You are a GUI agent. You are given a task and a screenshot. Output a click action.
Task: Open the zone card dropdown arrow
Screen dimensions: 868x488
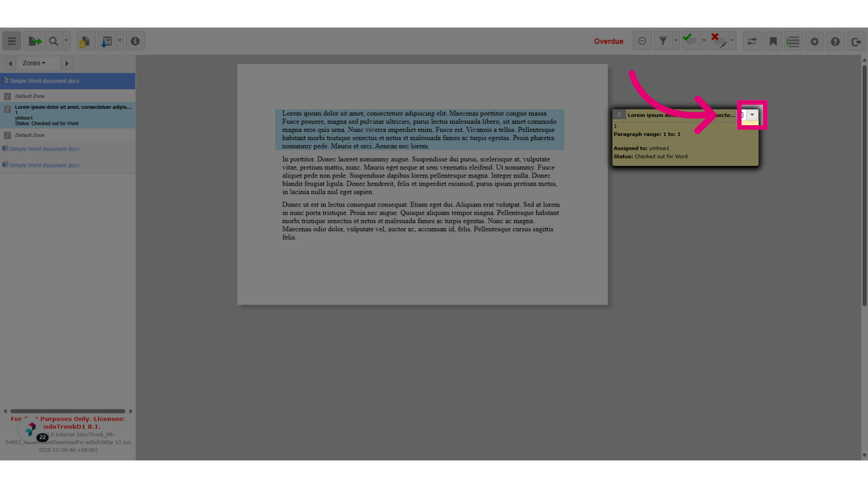click(x=752, y=115)
